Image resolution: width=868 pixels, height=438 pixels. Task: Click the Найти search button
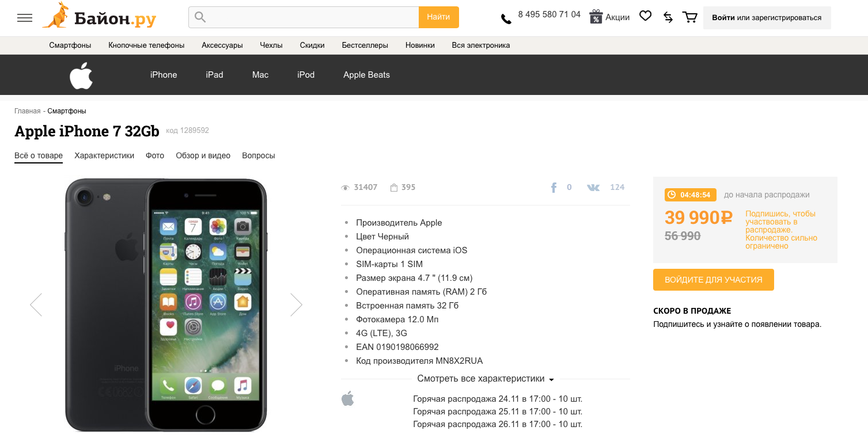(x=438, y=17)
